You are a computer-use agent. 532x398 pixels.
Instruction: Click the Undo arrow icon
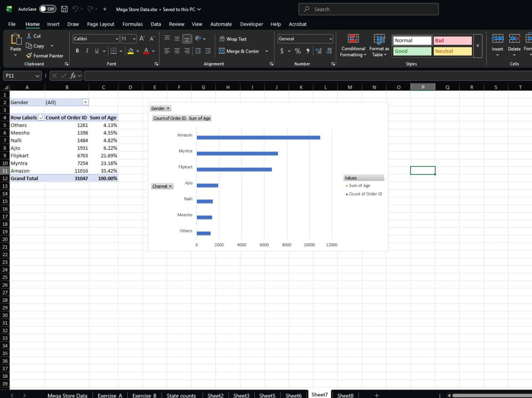coord(76,9)
